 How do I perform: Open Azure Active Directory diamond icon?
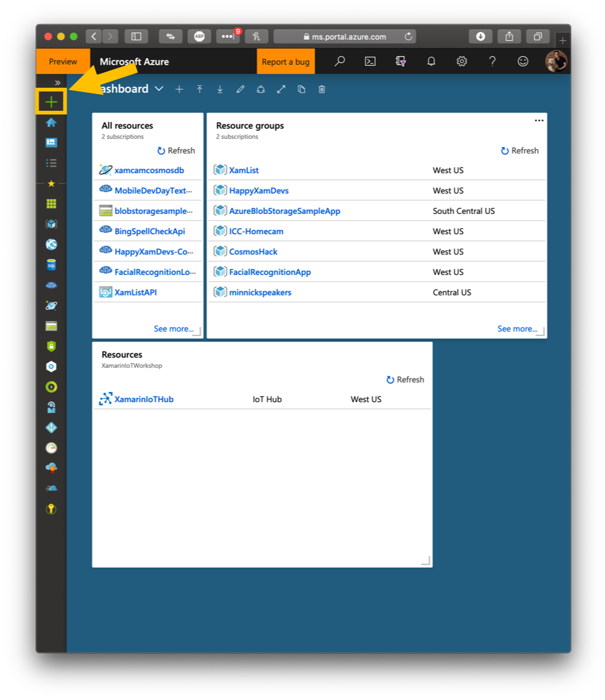pos(51,427)
